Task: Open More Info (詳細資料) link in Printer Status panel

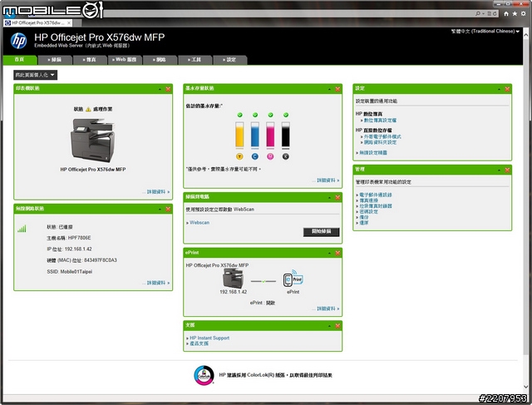Action: (x=158, y=192)
